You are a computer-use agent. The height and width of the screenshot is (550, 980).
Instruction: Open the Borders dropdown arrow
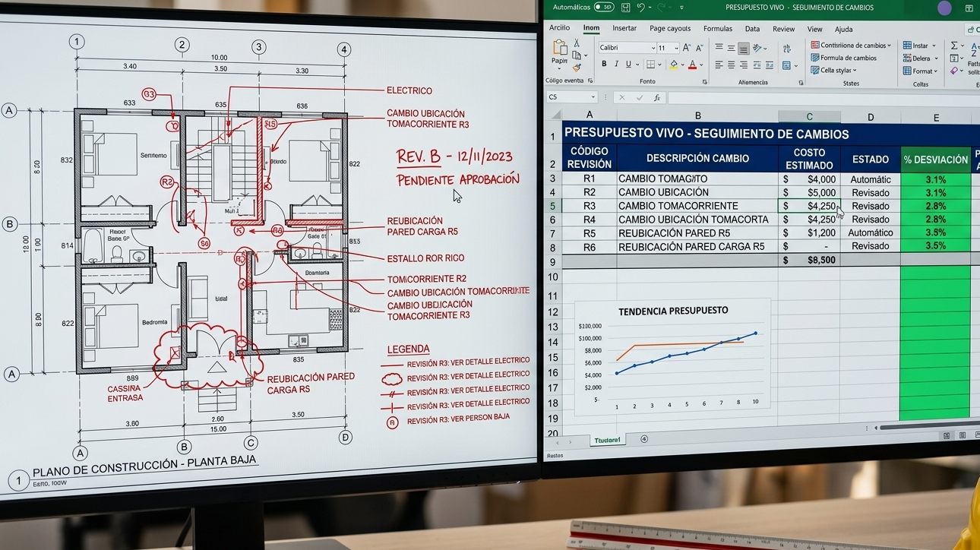pyautogui.click(x=659, y=65)
